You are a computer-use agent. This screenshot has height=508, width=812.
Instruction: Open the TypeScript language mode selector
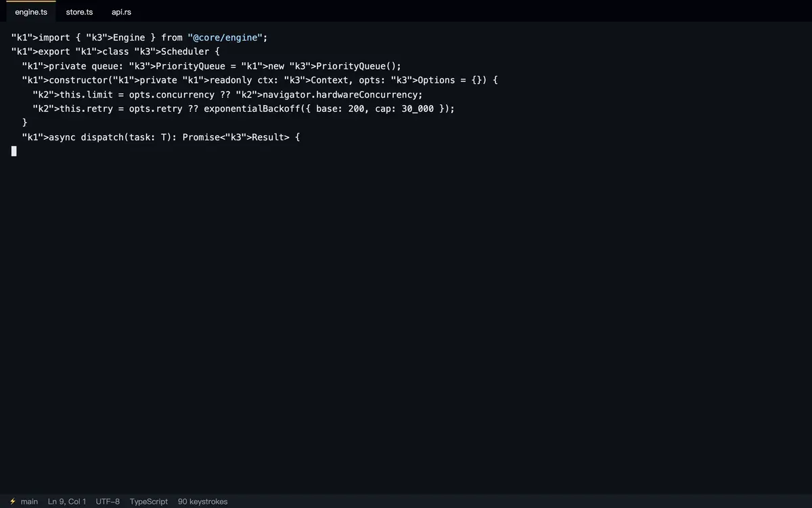149,501
